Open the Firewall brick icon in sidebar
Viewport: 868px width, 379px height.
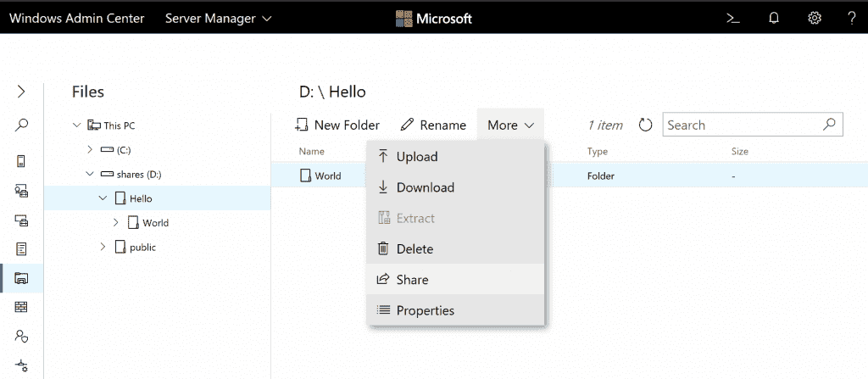tap(21, 307)
